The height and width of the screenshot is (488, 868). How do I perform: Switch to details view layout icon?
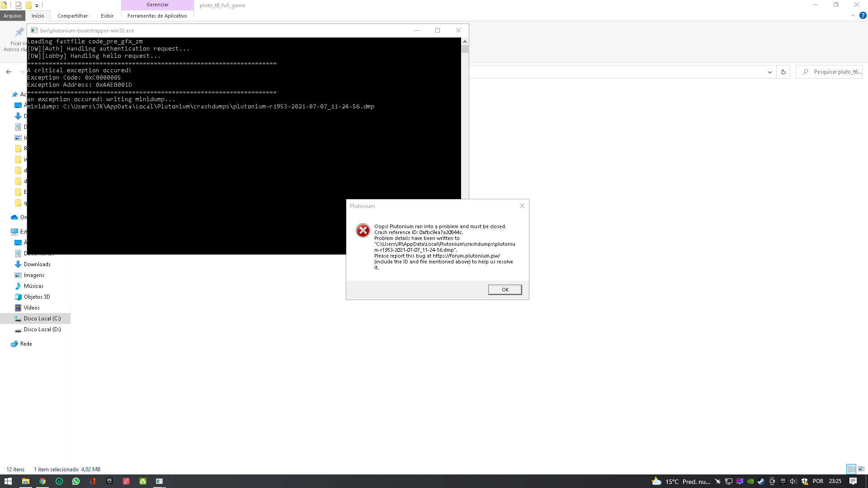[851, 469]
